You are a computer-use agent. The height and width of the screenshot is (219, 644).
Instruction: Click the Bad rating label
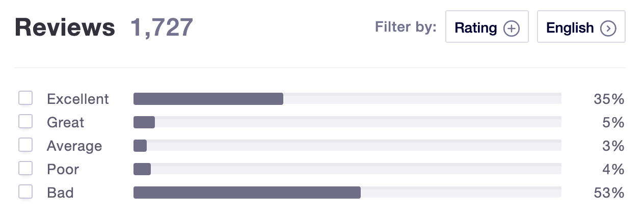60,193
